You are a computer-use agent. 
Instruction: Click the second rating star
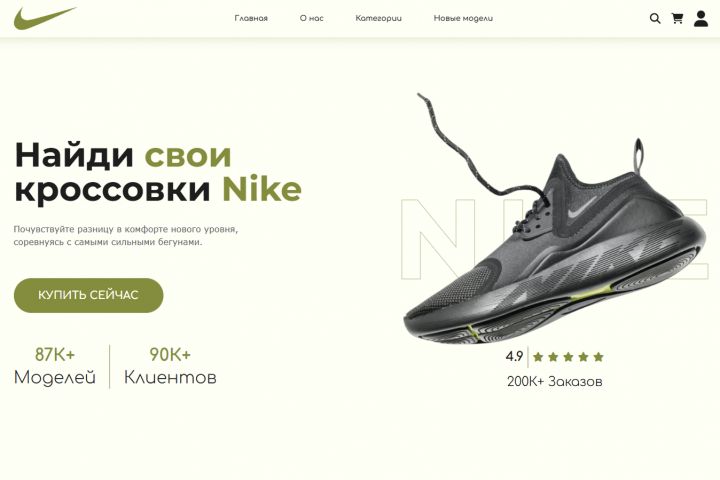pyautogui.click(x=553, y=356)
